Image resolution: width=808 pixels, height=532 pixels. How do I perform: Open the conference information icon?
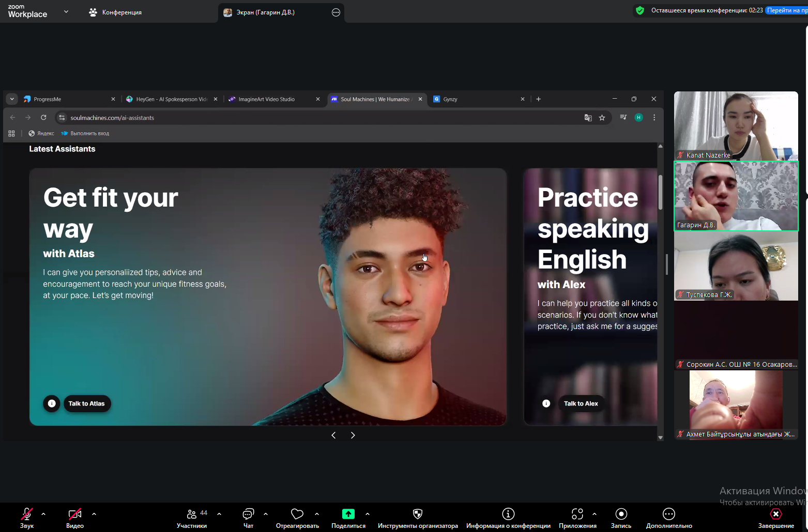point(508,514)
